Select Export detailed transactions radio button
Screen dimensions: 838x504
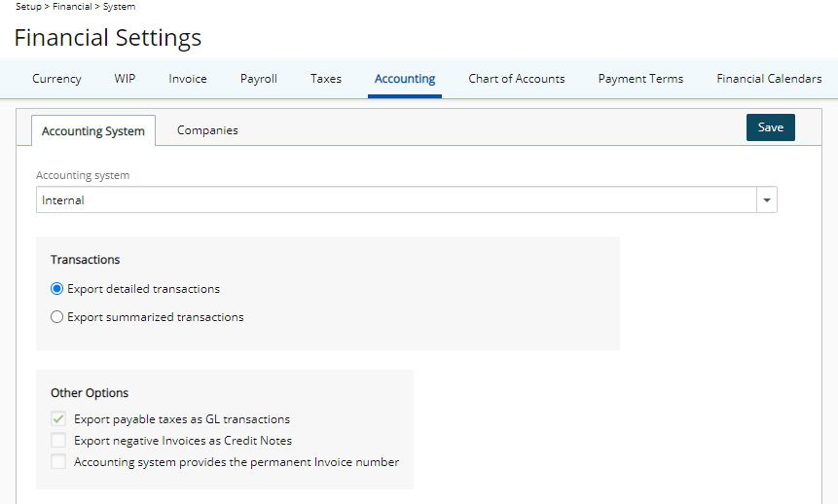tap(56, 289)
